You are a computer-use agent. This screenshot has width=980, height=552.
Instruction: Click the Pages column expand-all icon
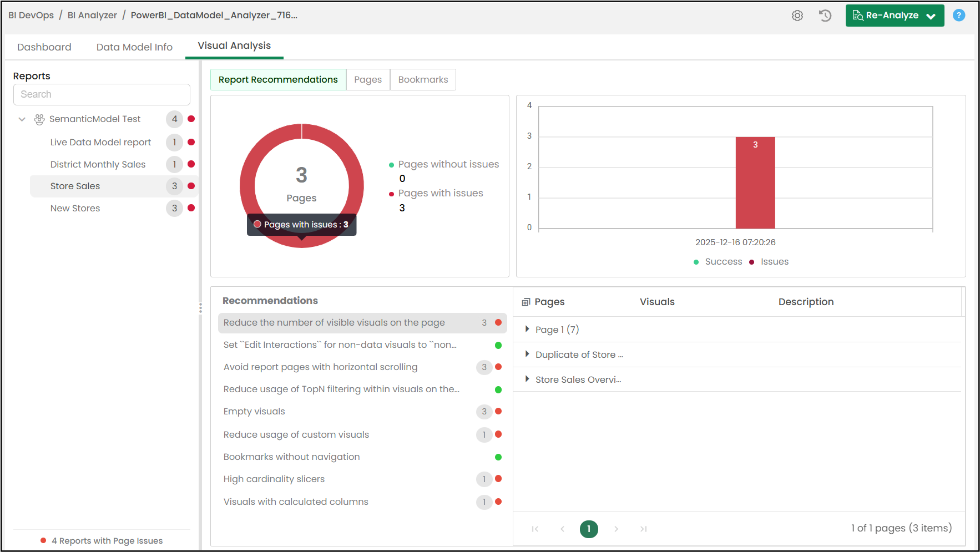click(x=526, y=302)
